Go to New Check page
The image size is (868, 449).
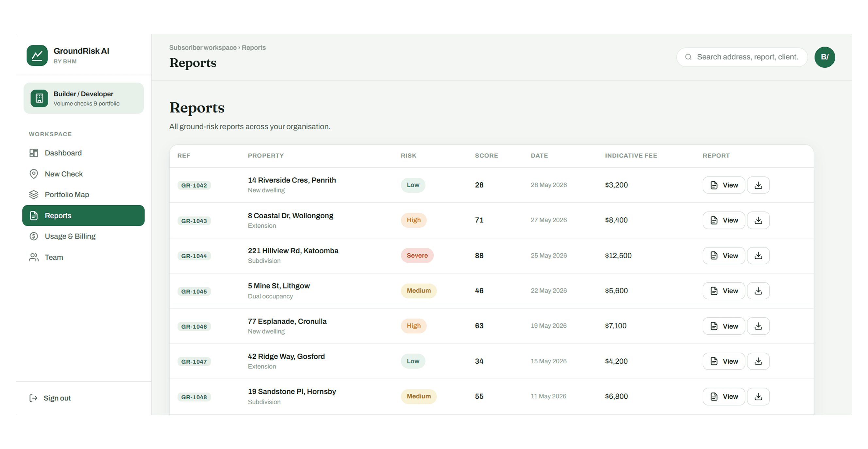point(83,174)
